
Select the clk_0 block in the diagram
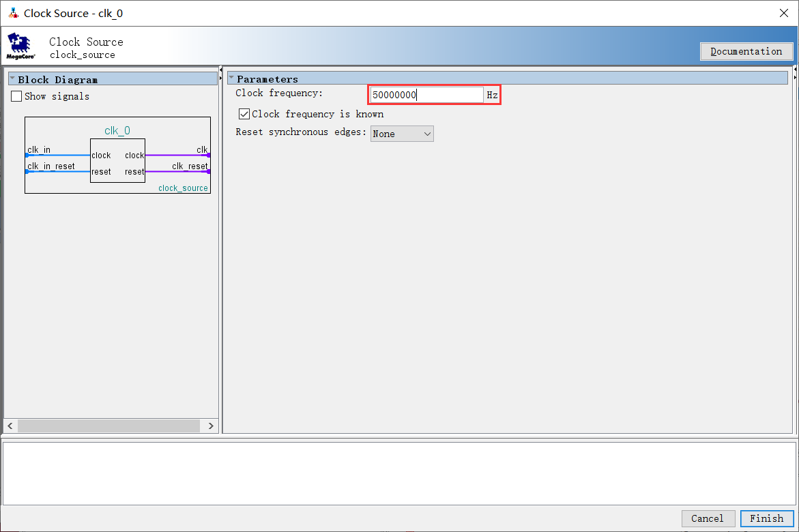click(117, 160)
